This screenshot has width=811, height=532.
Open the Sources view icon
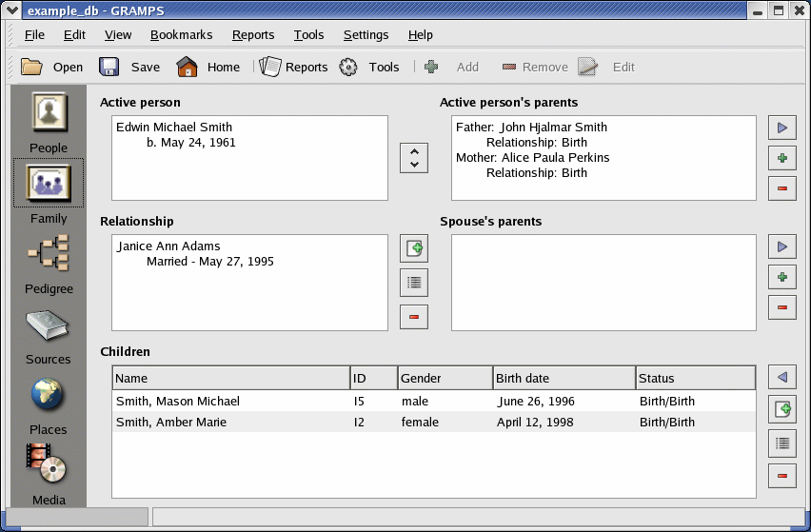49,325
